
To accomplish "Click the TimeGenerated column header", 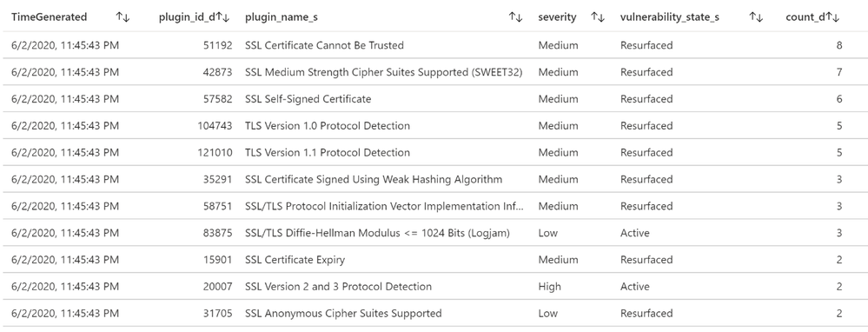I will point(50,17).
